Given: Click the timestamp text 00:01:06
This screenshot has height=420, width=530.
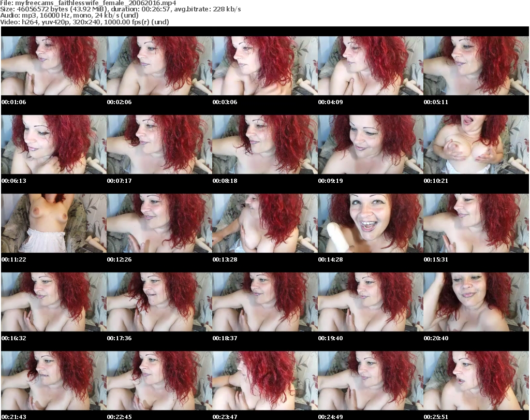Looking at the screenshot, I should tap(13, 102).
